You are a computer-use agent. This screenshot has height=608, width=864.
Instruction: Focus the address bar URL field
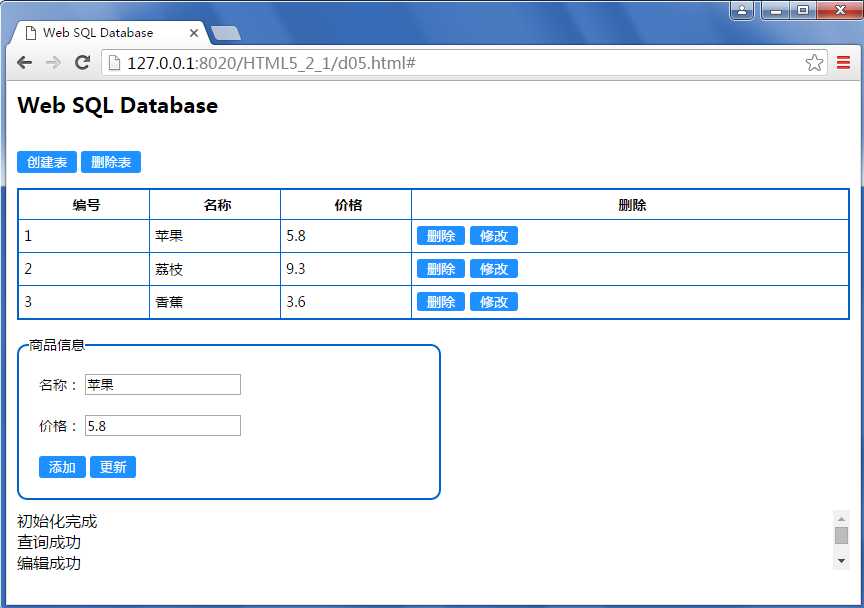(x=463, y=63)
